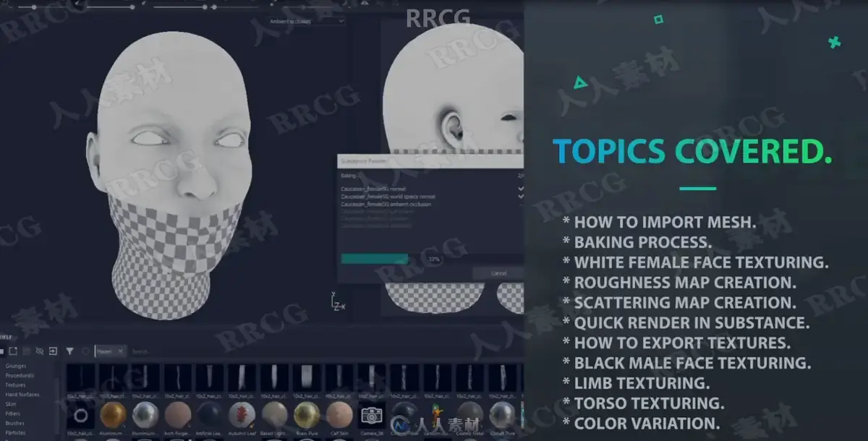Image resolution: width=868 pixels, height=441 pixels.
Task: Click the XYZ axis gizmo in viewport
Action: (x=338, y=302)
